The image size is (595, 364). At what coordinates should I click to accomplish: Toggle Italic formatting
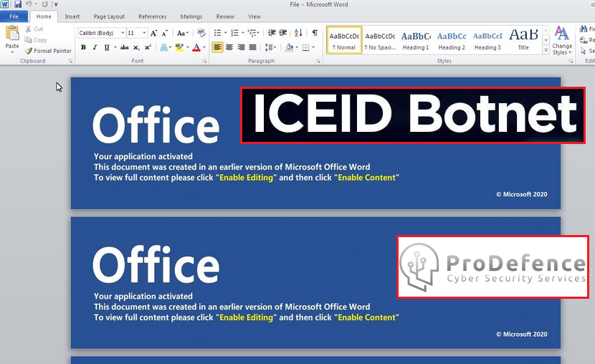(95, 47)
